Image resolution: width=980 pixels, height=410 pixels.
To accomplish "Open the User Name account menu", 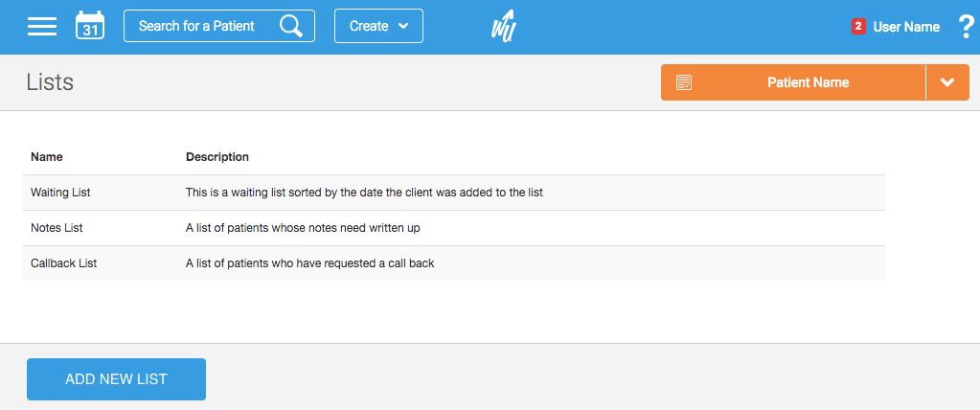I will click(x=906, y=27).
